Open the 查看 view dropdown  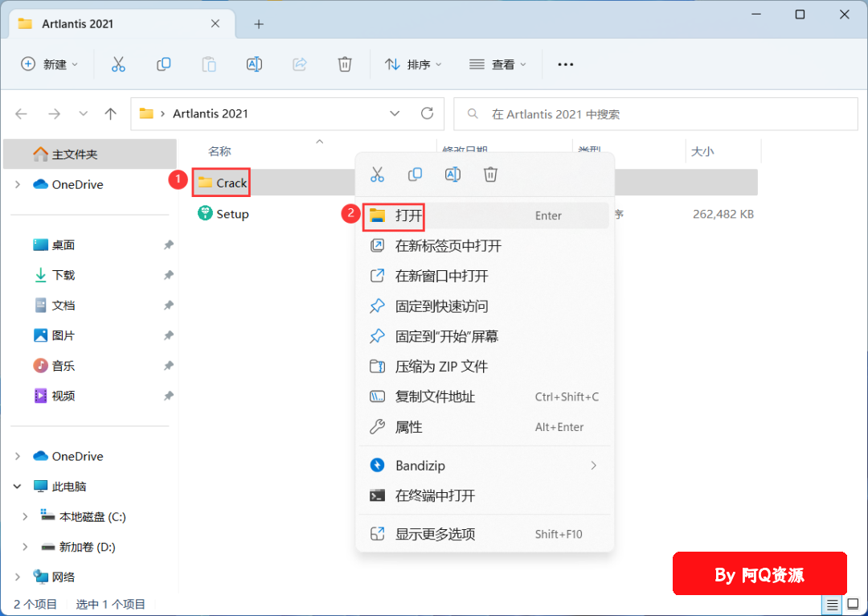497,64
